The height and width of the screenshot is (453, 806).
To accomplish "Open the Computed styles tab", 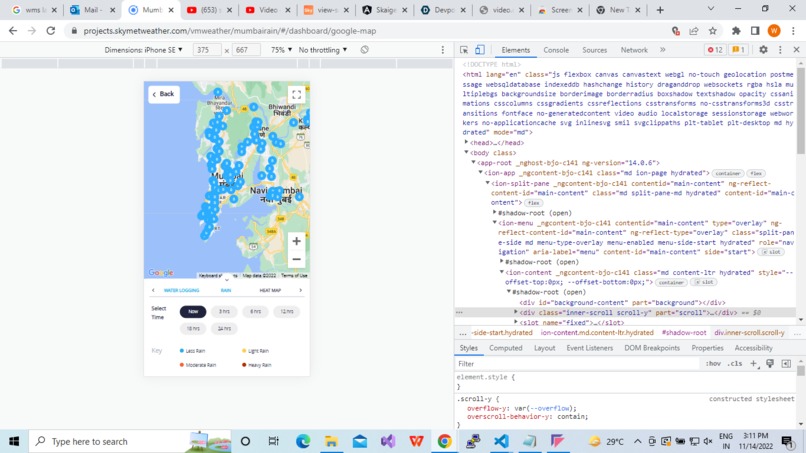I will 505,348.
